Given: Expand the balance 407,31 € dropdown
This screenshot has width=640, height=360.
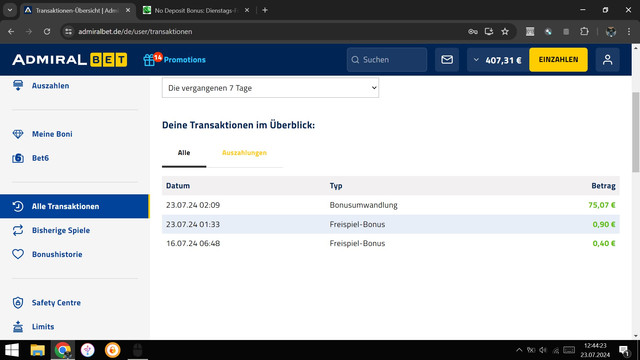Looking at the screenshot, I should coord(498,60).
